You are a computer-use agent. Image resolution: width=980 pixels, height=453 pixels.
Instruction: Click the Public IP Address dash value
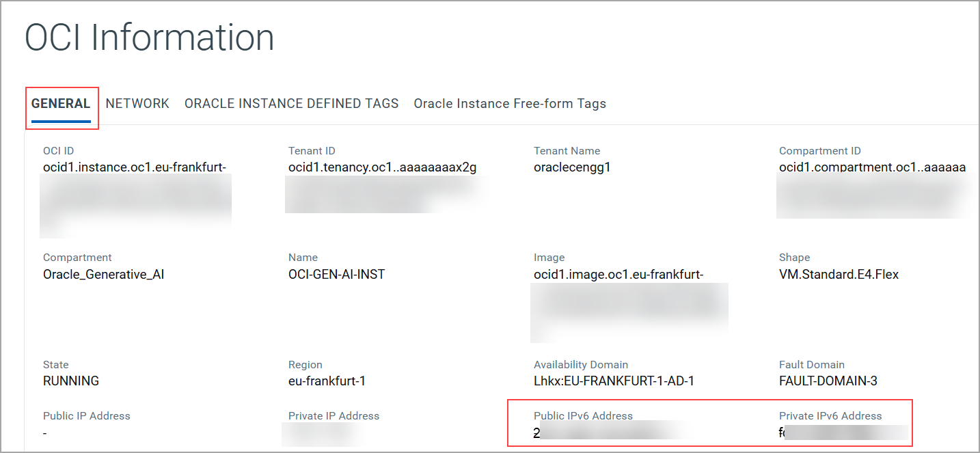pyautogui.click(x=45, y=433)
